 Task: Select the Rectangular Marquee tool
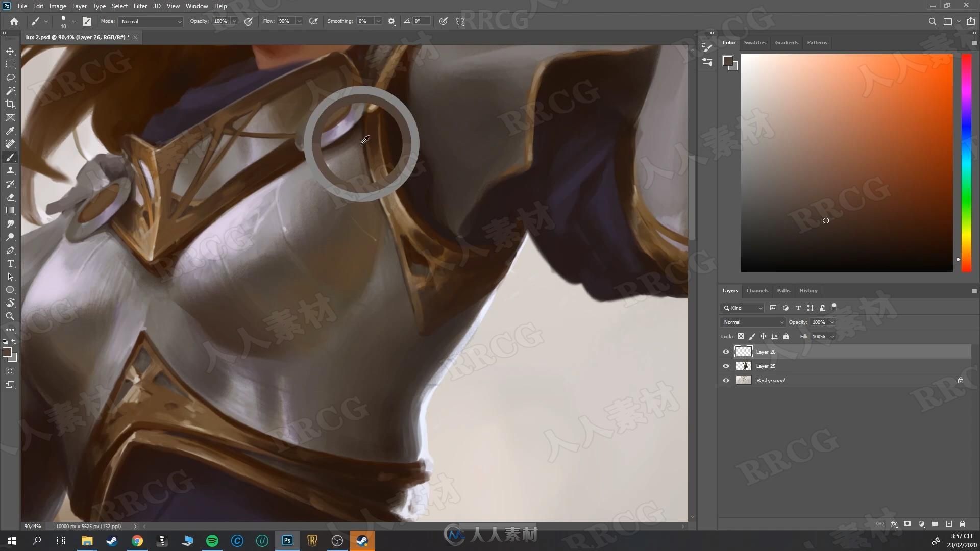pyautogui.click(x=10, y=64)
